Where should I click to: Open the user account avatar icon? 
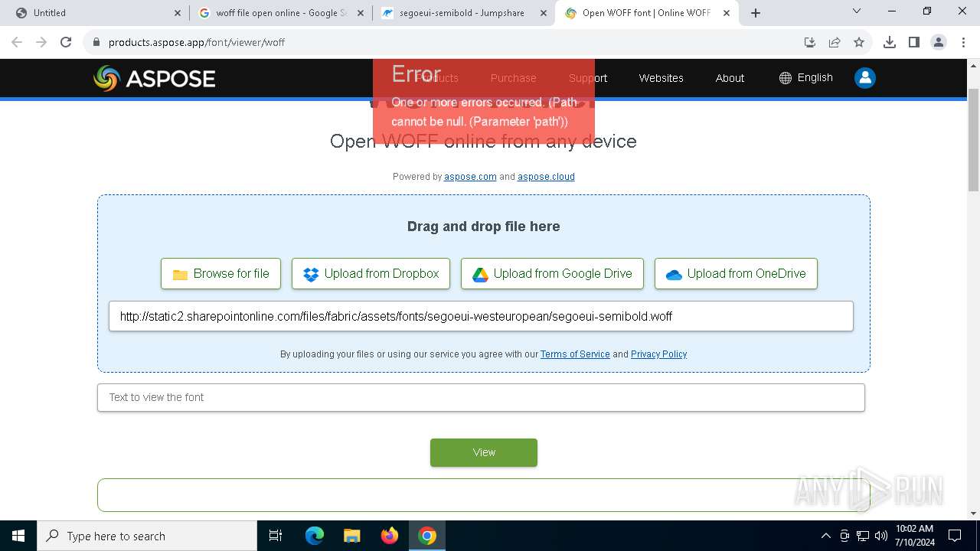tap(865, 78)
